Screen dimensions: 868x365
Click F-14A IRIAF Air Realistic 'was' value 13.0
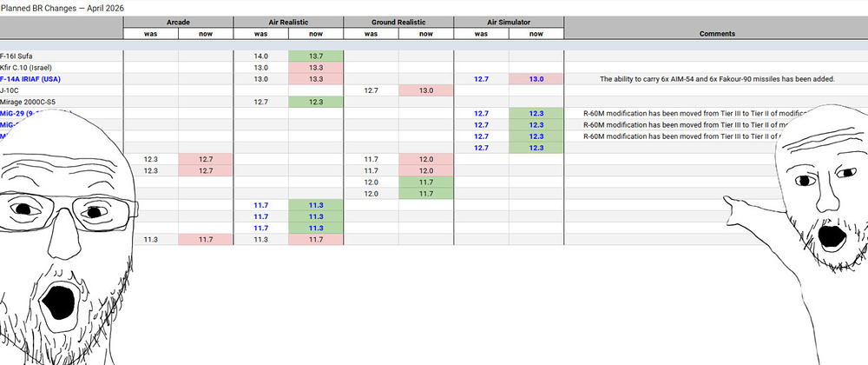coord(260,79)
